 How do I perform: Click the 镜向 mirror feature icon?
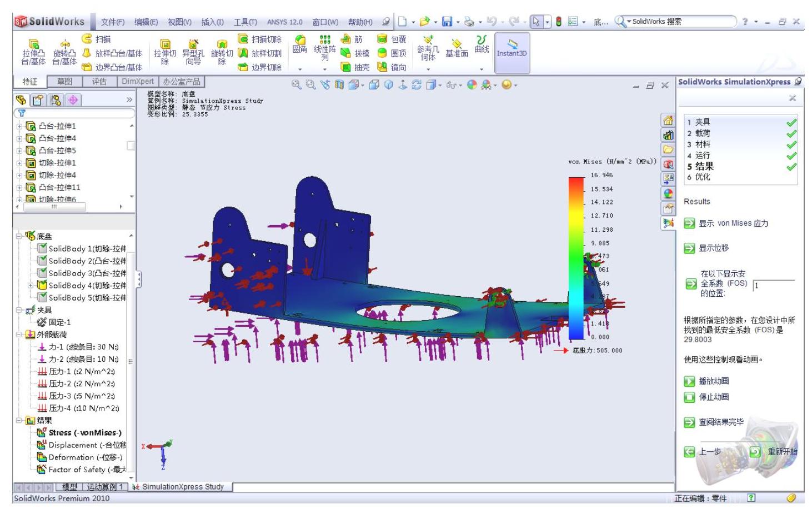pos(392,67)
